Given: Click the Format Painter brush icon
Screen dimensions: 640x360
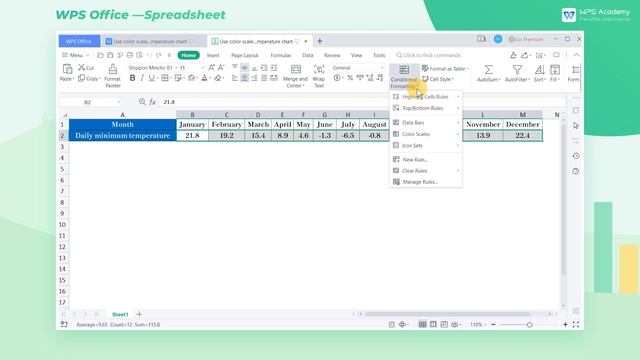Looking at the screenshot, I should (113, 69).
